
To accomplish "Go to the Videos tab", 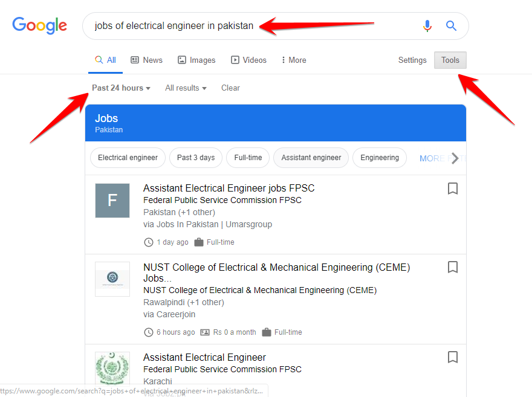I will pyautogui.click(x=248, y=60).
